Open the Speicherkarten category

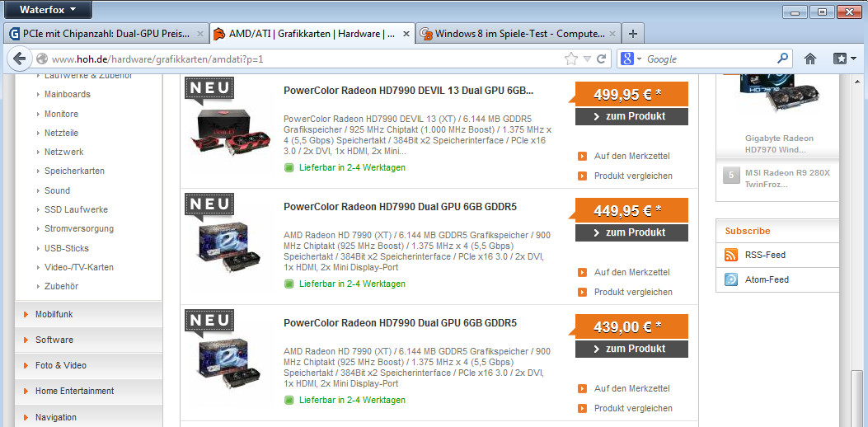(74, 171)
